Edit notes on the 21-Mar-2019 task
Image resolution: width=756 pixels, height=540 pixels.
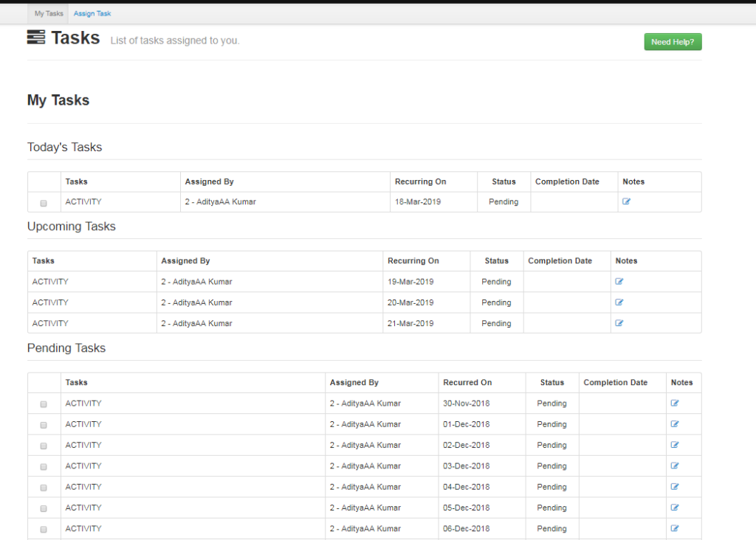(619, 322)
